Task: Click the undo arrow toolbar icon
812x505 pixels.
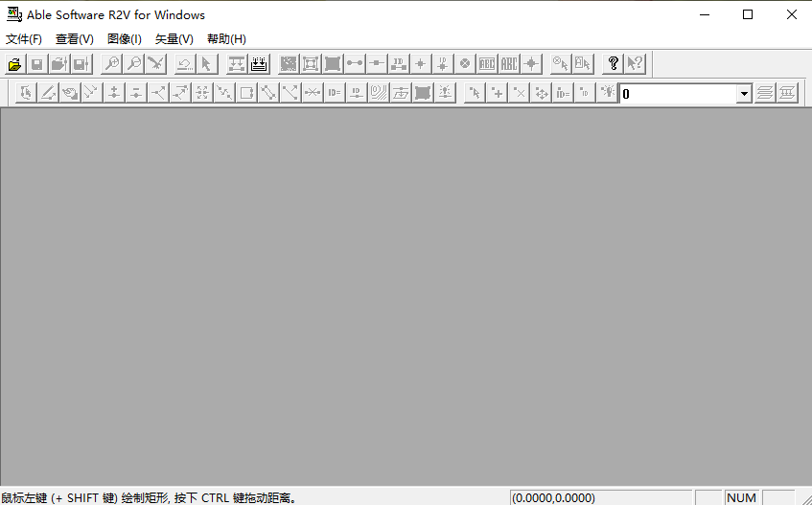Action: [184, 63]
